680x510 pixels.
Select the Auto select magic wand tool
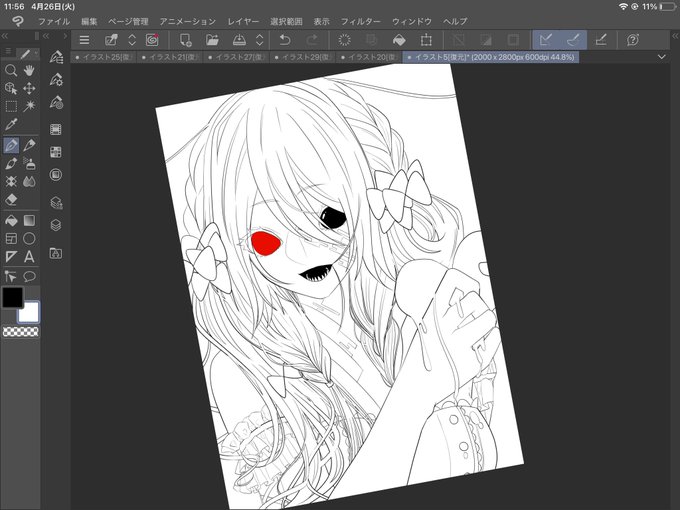tap(29, 106)
